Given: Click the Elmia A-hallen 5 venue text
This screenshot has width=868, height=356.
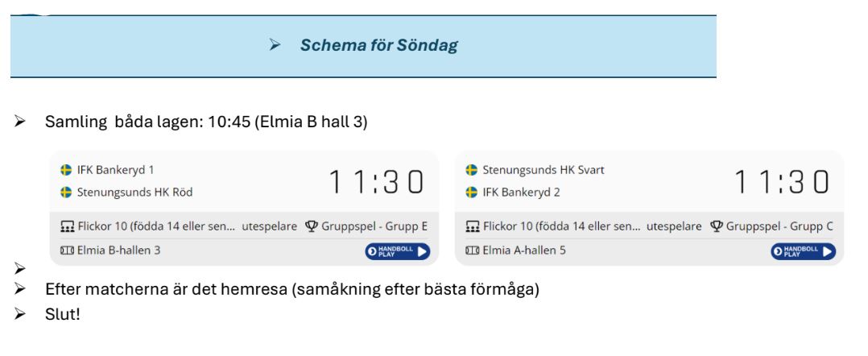Looking at the screenshot, I should [x=524, y=250].
